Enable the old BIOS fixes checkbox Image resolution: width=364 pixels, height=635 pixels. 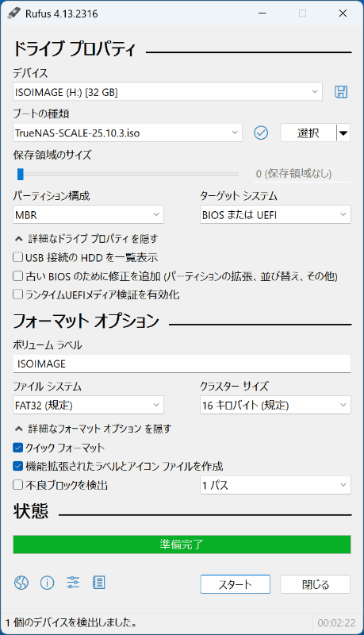[17, 275]
